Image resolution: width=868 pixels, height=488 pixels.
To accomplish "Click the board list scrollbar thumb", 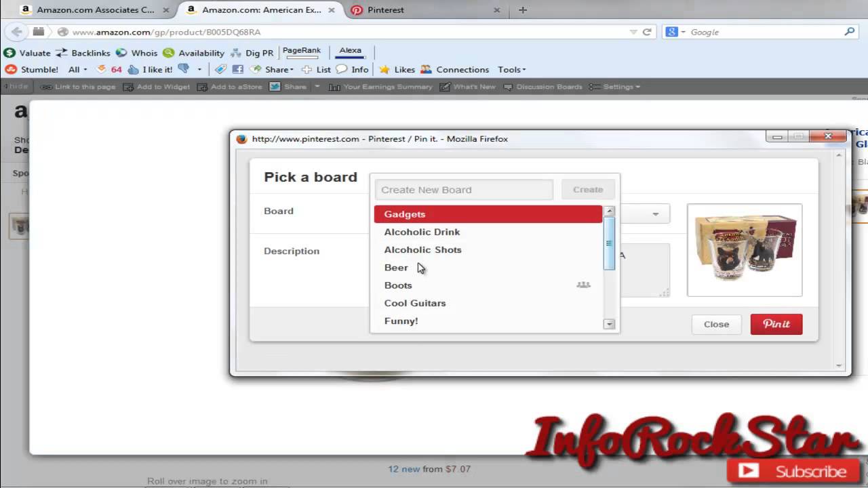I will click(609, 243).
